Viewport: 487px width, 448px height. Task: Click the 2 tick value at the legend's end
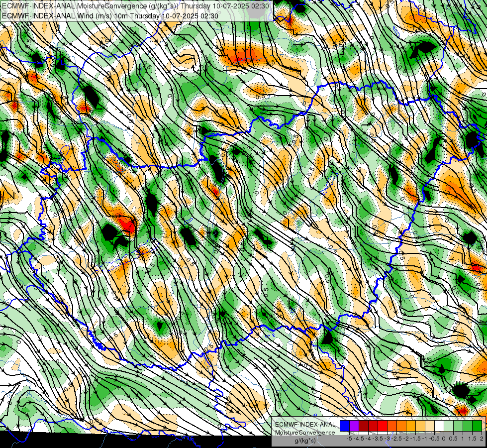click(x=482, y=439)
